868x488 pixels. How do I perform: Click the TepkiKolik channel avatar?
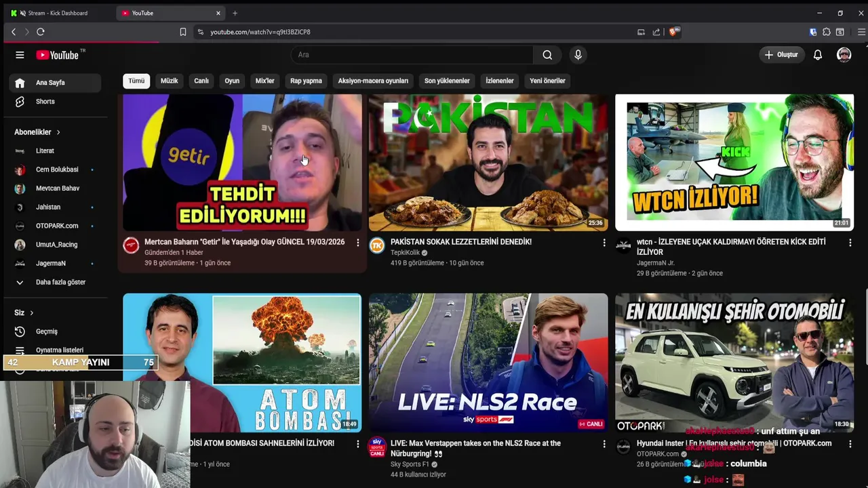pos(377,245)
